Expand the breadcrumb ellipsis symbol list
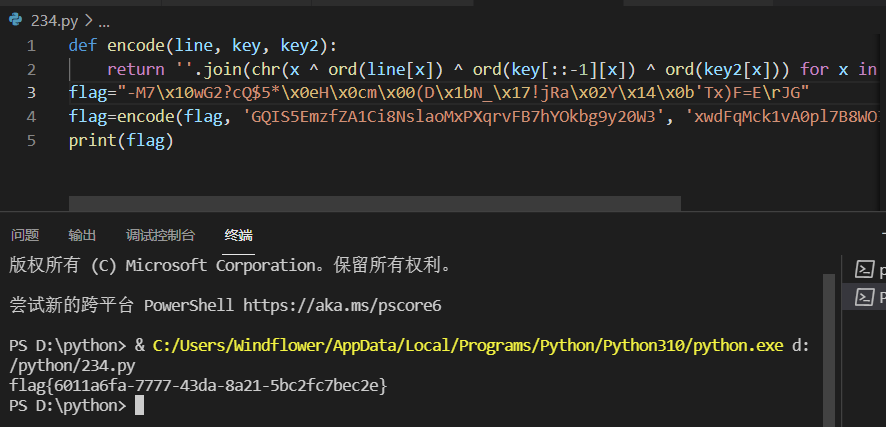 (104, 23)
